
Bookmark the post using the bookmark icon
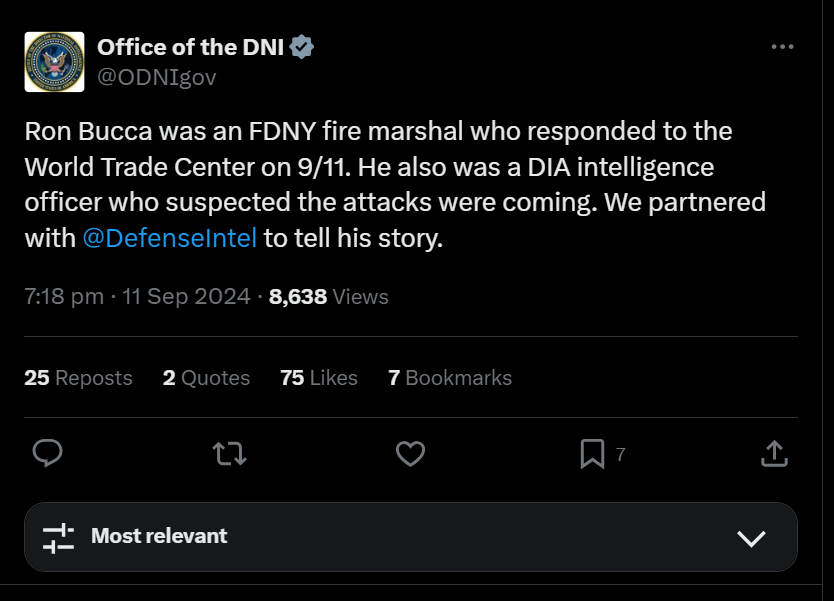(x=592, y=454)
